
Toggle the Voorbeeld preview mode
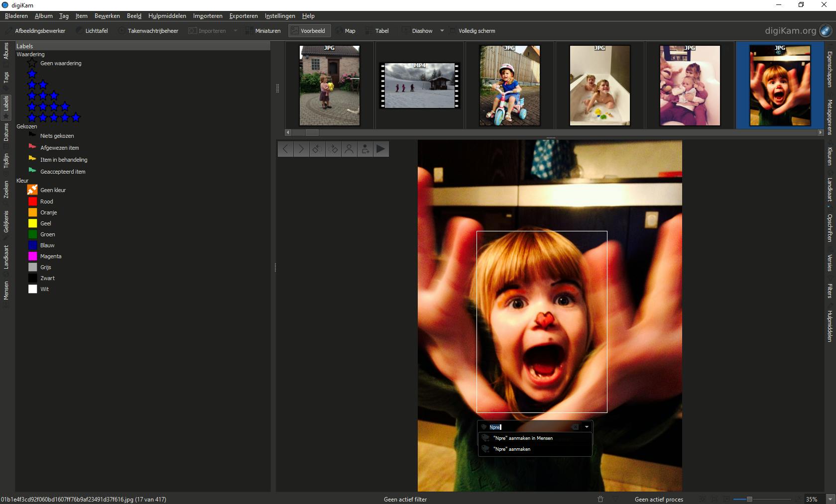tap(309, 31)
